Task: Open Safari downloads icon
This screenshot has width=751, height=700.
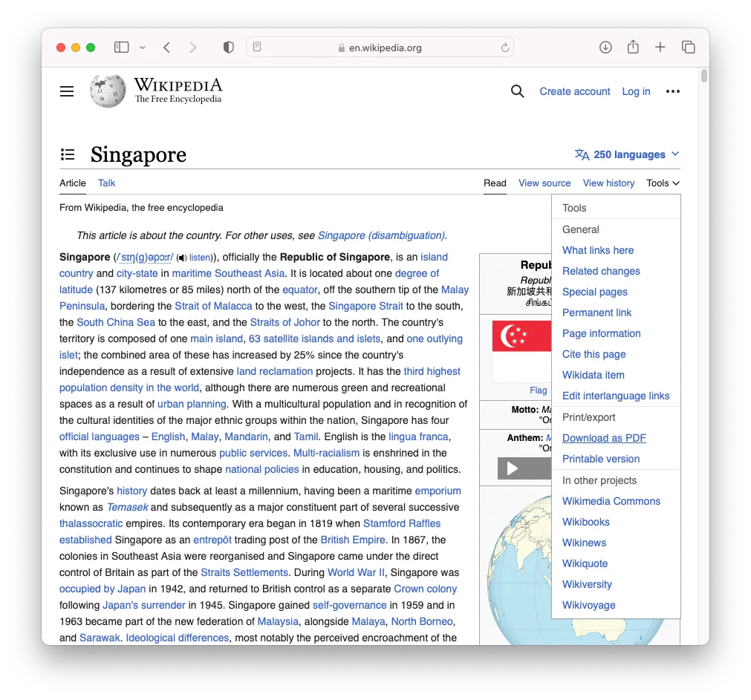Action: point(605,47)
